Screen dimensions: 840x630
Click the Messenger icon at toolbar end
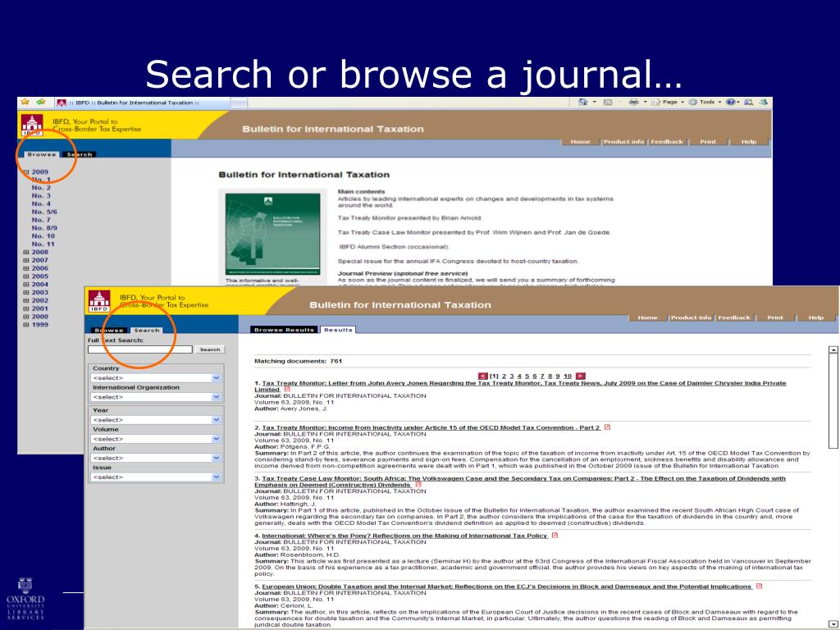click(763, 102)
